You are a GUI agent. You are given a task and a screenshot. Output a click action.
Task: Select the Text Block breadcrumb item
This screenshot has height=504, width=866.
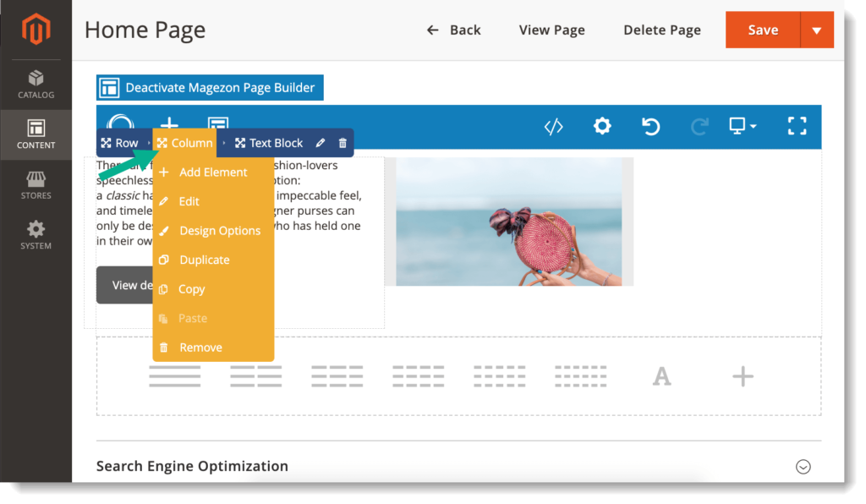click(x=269, y=143)
